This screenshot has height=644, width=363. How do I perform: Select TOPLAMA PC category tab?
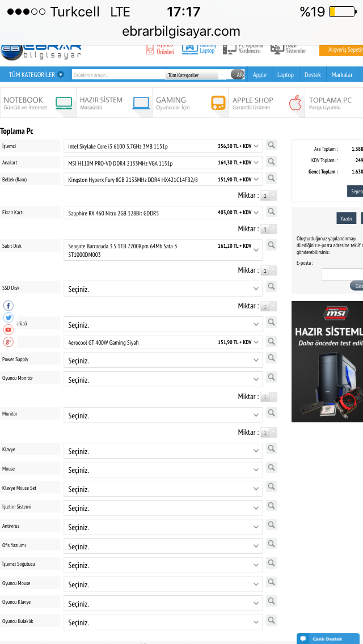tap(334, 103)
